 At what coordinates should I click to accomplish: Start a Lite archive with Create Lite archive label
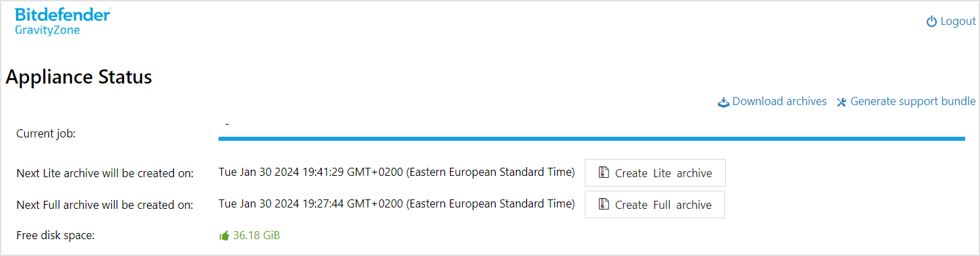click(x=664, y=173)
